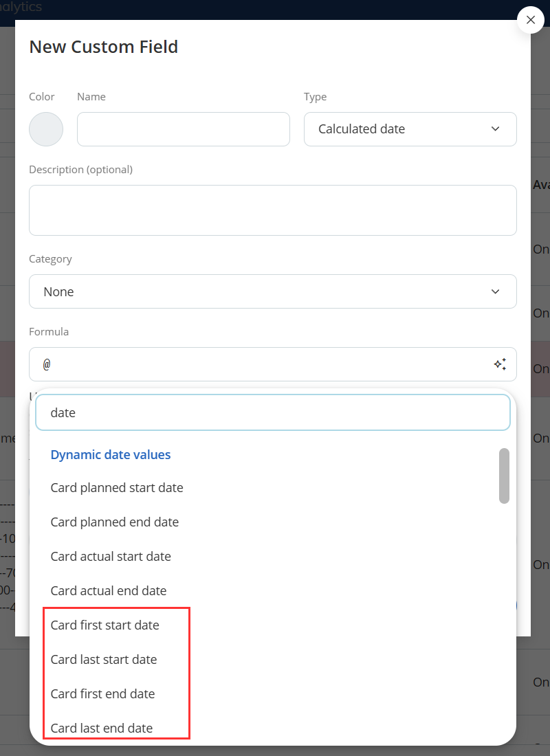The height and width of the screenshot is (756, 550).
Task: Click the search box containing 'date'
Action: [272, 412]
